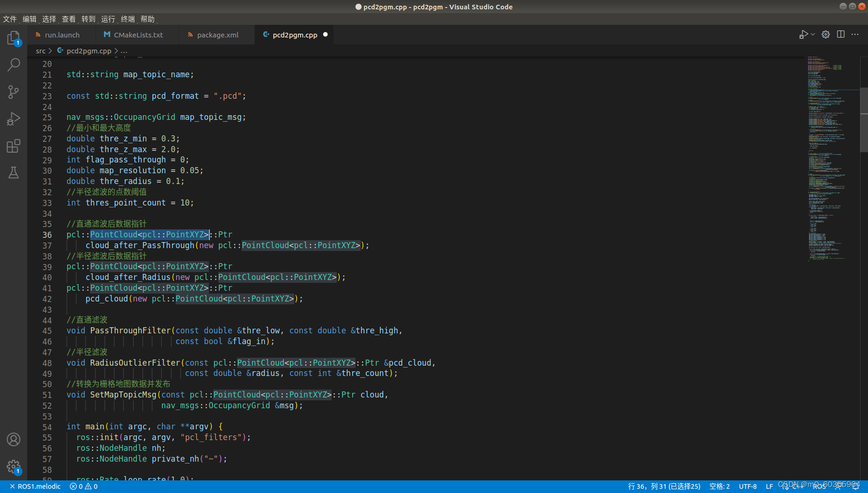Open the 查看 (View) menu

point(69,19)
